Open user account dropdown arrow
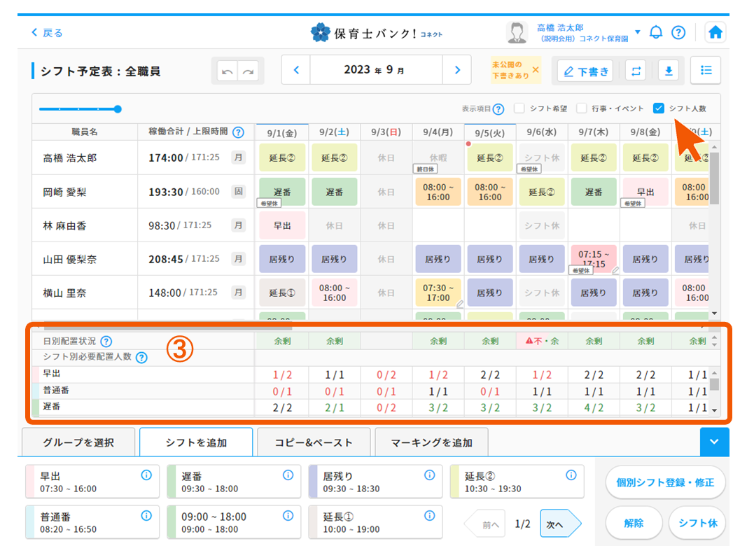747x560 pixels. pyautogui.click(x=637, y=32)
